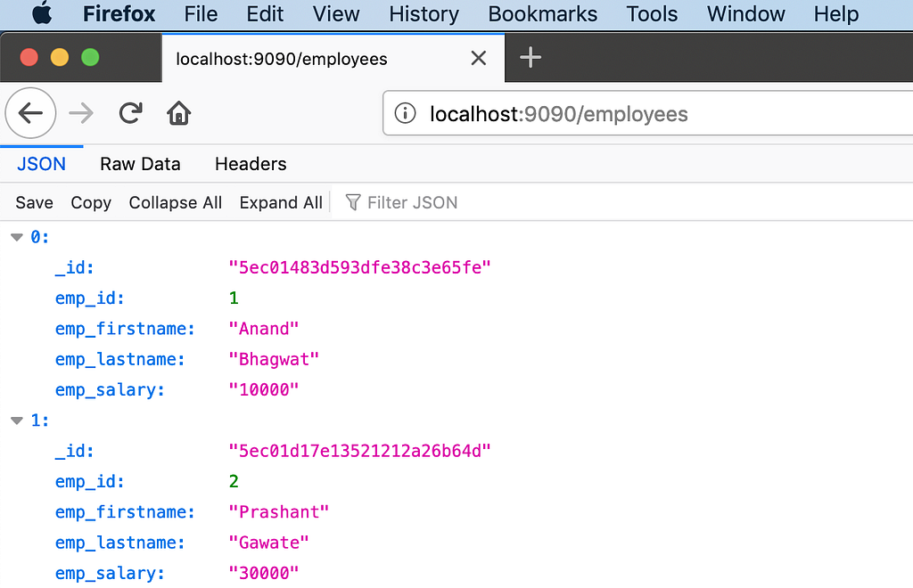This screenshot has height=588, width=913.
Task: Reload the current page
Action: point(130,113)
